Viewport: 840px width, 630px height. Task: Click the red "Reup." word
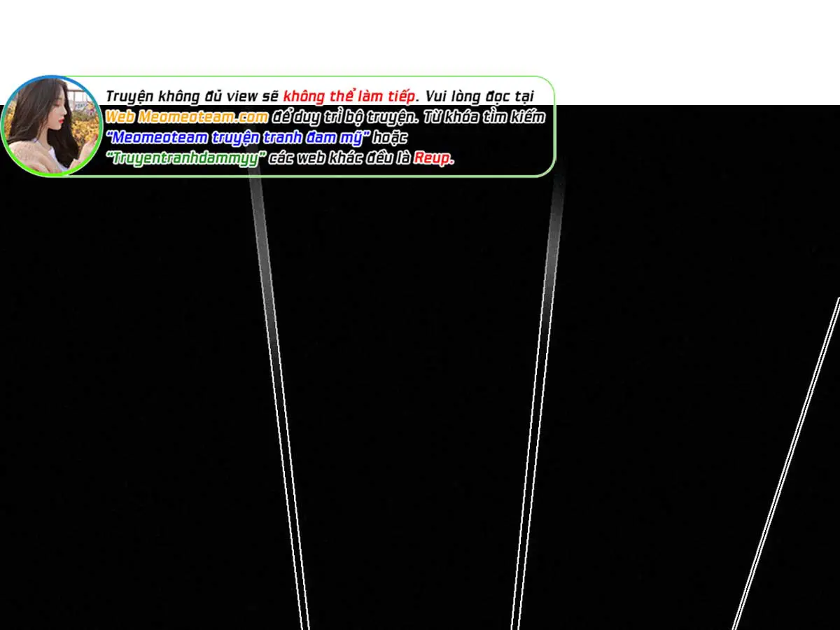click(433, 157)
